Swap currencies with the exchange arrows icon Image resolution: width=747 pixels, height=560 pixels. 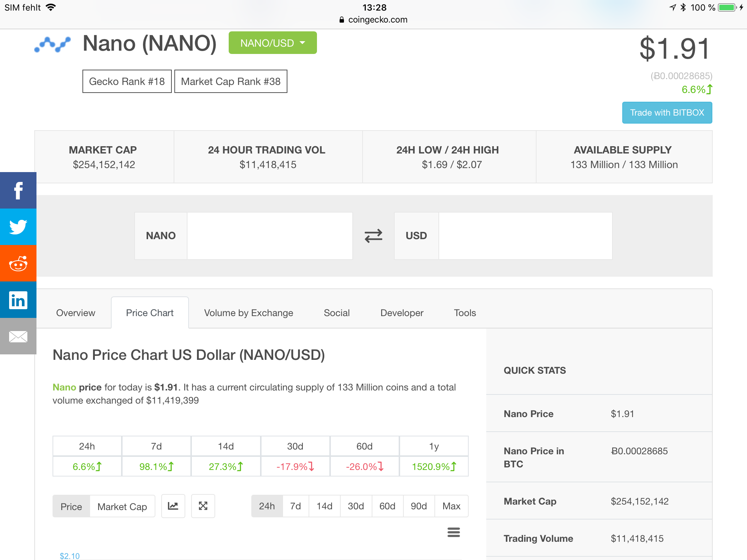[373, 236]
